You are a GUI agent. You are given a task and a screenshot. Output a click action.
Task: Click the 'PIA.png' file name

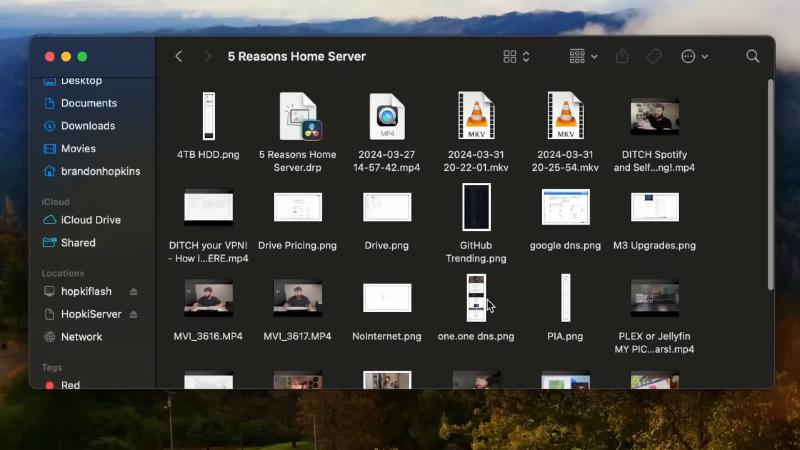click(x=565, y=336)
